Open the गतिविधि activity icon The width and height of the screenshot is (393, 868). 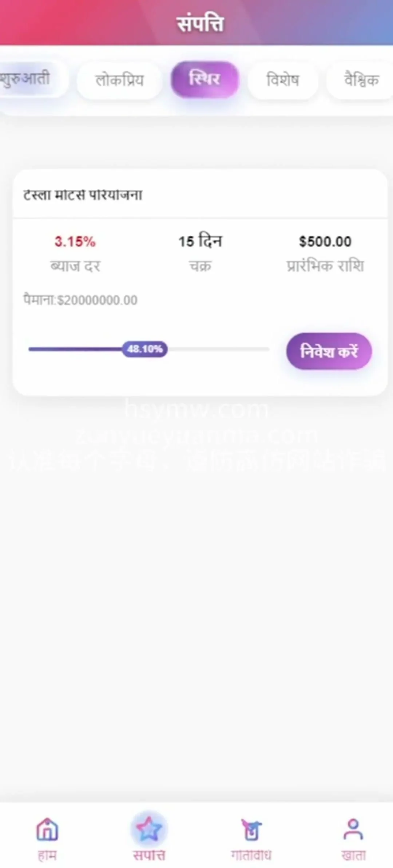pos(251,829)
